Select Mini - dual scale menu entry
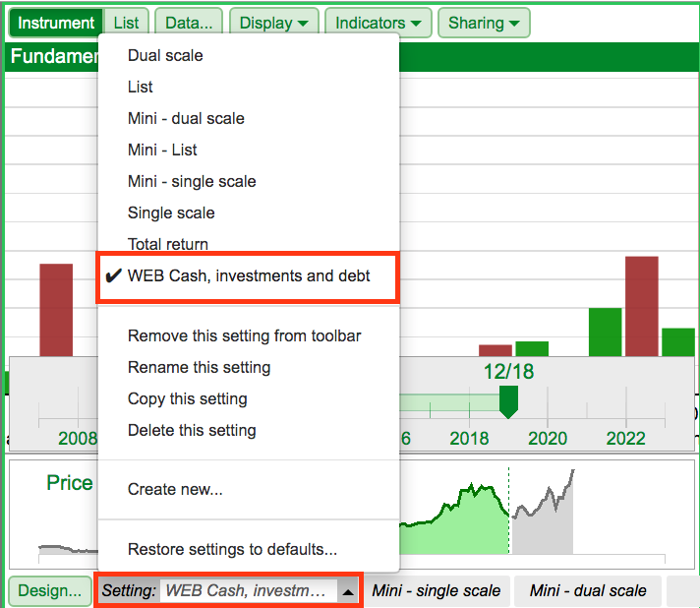Screen dimensions: 700x608 248,118
